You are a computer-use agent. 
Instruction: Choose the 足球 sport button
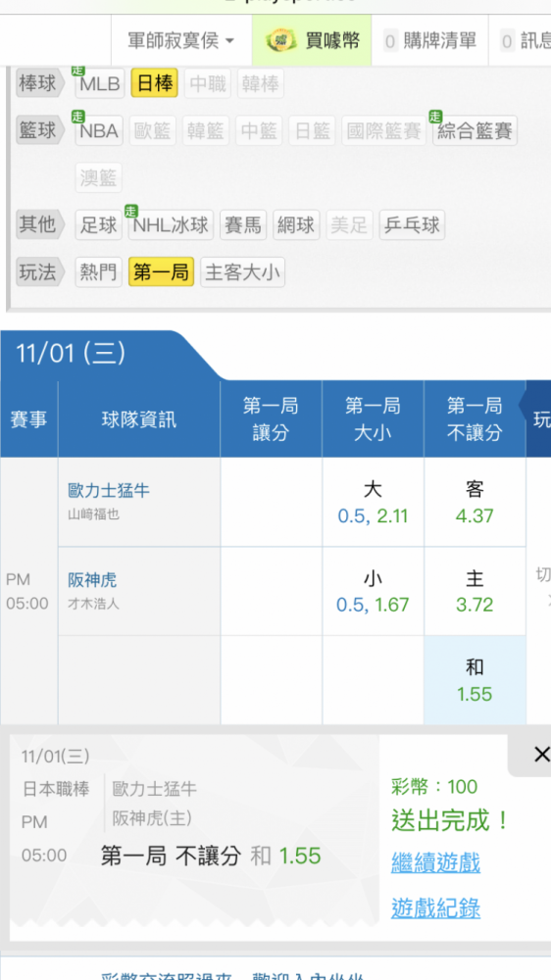click(99, 224)
